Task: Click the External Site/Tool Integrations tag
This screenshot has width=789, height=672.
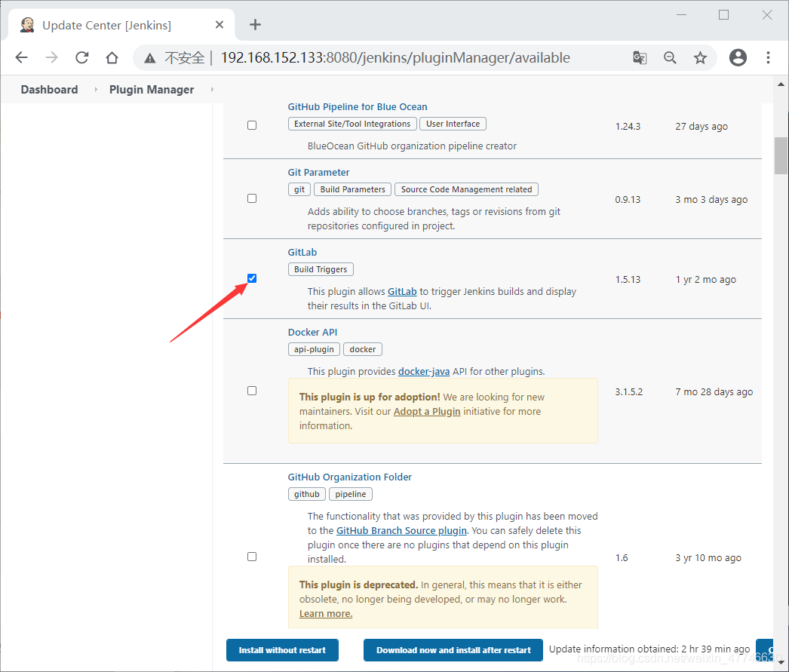Action: [352, 124]
